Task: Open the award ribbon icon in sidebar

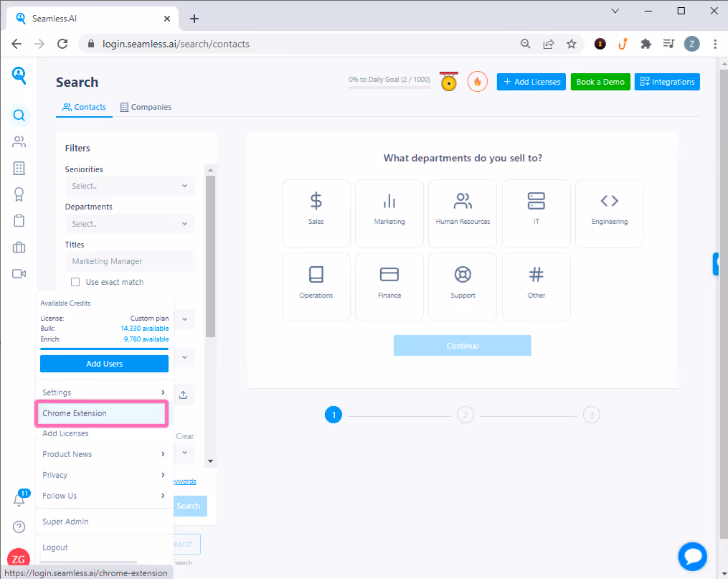Action: click(19, 194)
